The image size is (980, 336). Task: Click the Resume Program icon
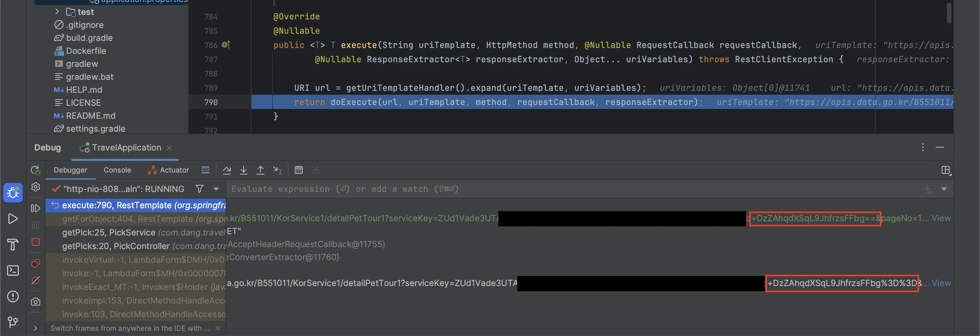pos(35,208)
